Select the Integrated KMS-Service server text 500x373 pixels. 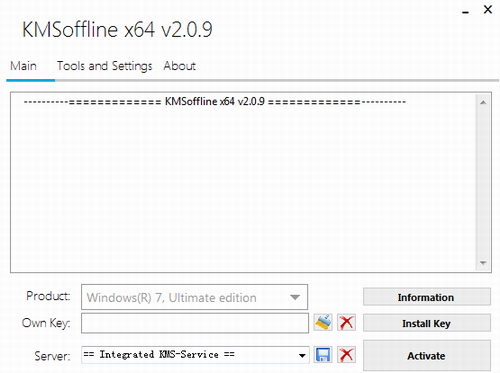pos(159,354)
